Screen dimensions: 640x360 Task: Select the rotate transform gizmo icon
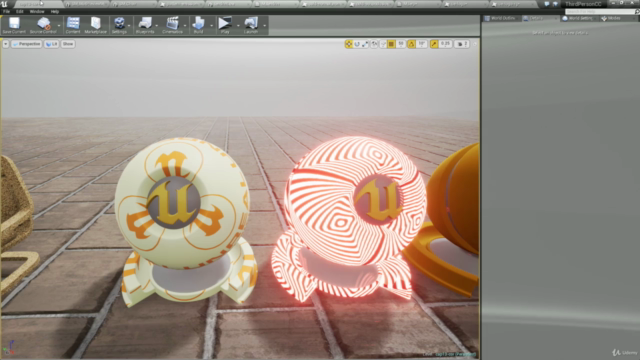coord(357,44)
